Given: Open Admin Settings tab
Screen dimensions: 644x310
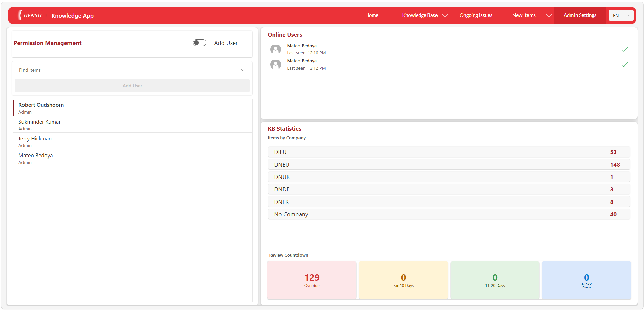Looking at the screenshot, I should tap(580, 15).
